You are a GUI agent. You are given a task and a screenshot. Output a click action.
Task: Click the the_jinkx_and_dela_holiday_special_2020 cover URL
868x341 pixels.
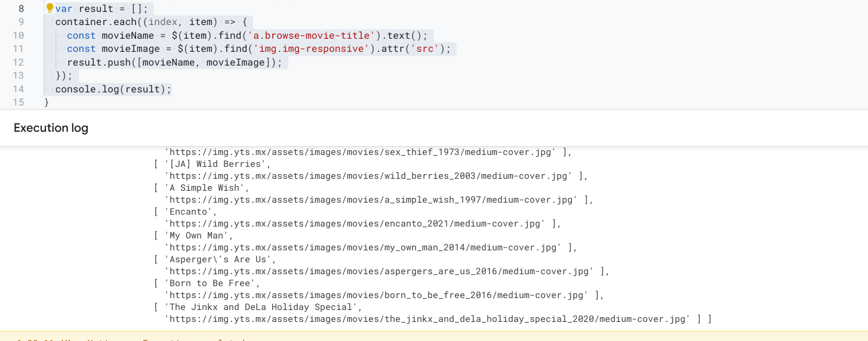click(427, 319)
